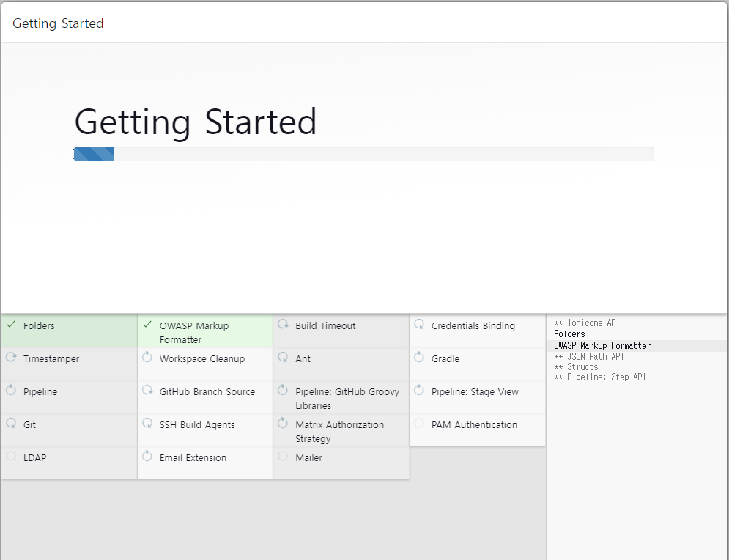Click the Mailer plugin label
The width and height of the screenshot is (729, 560).
click(309, 458)
